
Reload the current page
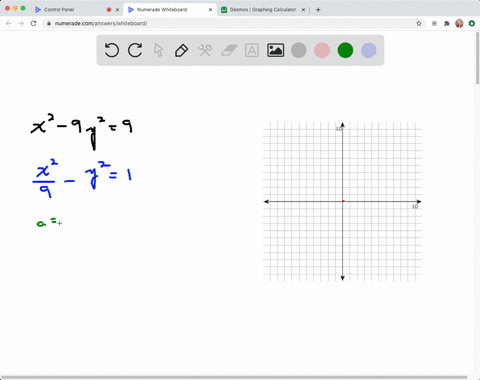click(33, 23)
